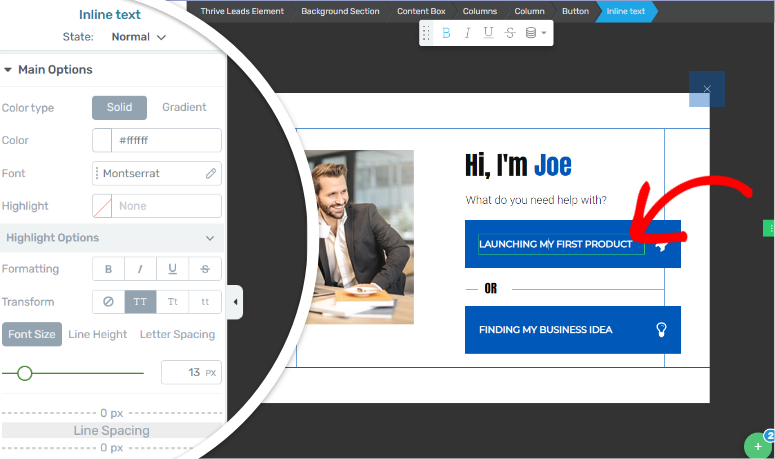The height and width of the screenshot is (459, 775).
Task: Open the Montserrat font selector
Action: click(x=157, y=173)
